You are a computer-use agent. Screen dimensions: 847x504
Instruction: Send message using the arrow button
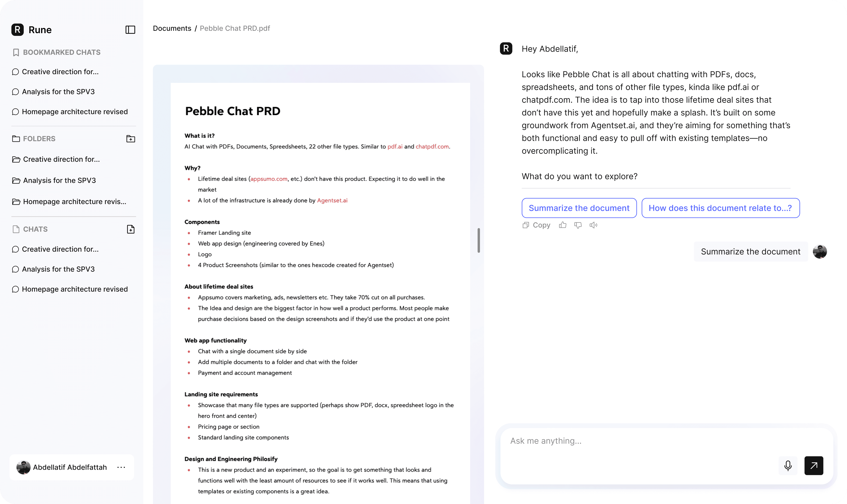[814, 466]
